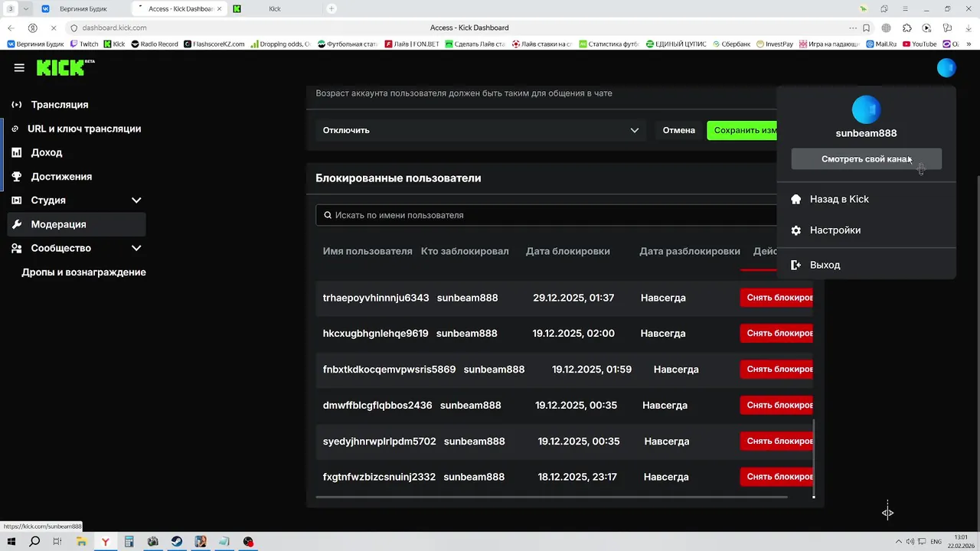Image resolution: width=980 pixels, height=551 pixels.
Task: Open URL и ключ трансляции in the sidebar
Action: pyautogui.click(x=77, y=129)
